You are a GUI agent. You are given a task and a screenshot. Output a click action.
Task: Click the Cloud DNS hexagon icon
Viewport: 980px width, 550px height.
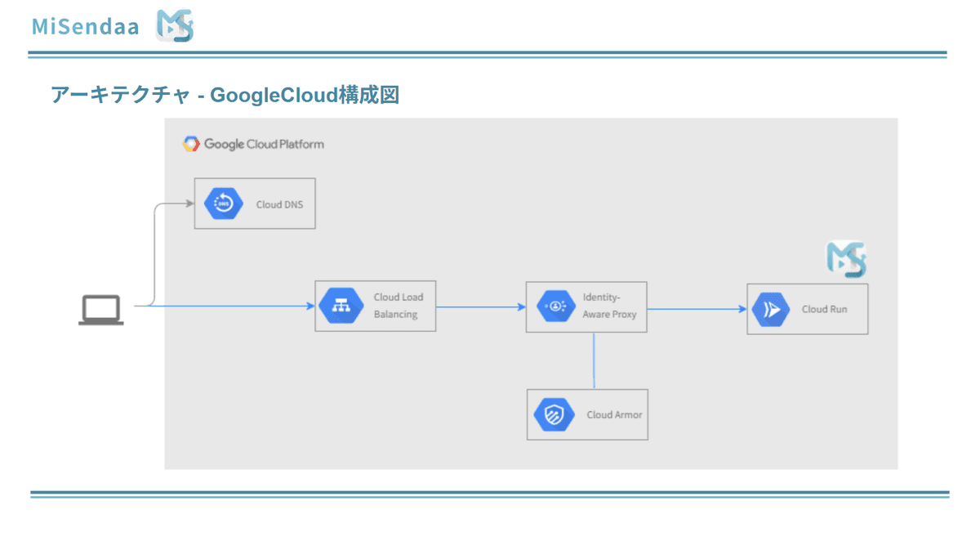(x=224, y=203)
